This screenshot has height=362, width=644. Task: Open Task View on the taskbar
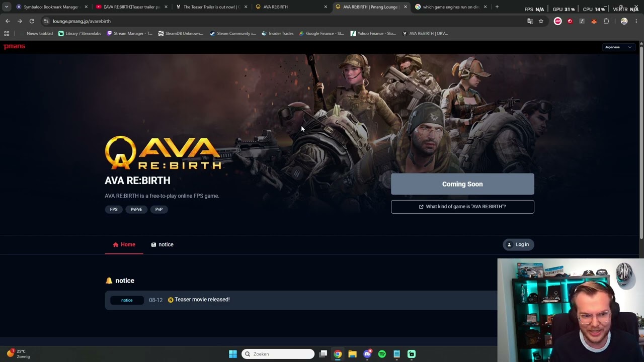tap(324, 354)
